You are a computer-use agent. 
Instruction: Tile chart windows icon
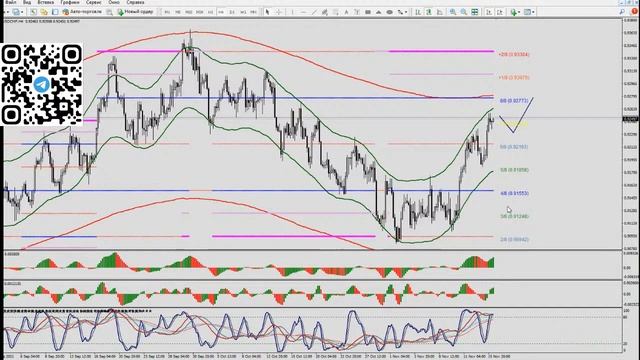pyautogui.click(x=475, y=12)
